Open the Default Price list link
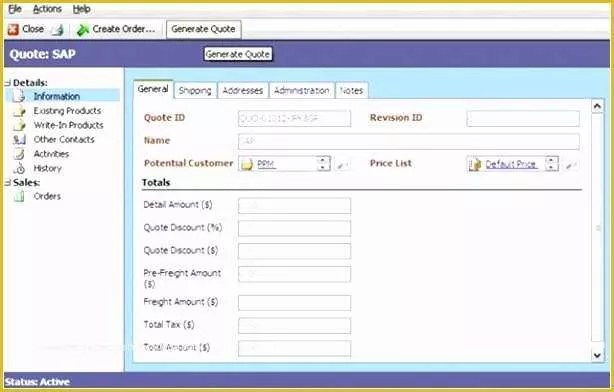The image size is (614, 392). point(510,164)
